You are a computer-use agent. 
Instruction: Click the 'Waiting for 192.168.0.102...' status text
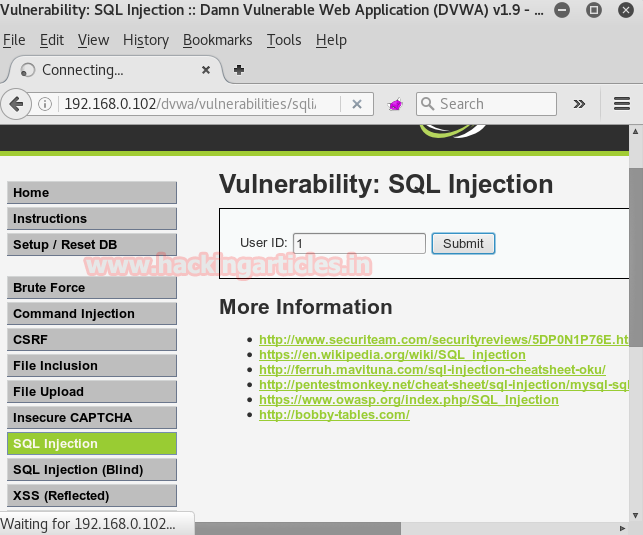(x=88, y=524)
